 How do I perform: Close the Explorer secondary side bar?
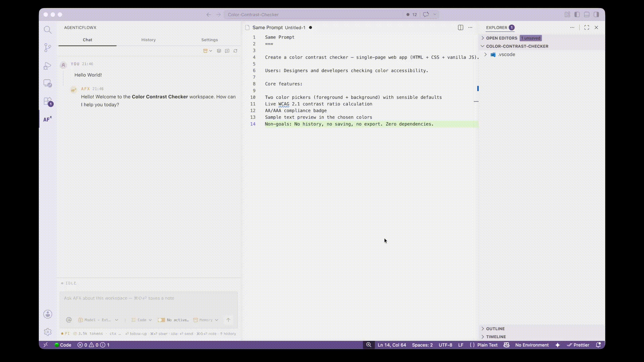(596, 27)
